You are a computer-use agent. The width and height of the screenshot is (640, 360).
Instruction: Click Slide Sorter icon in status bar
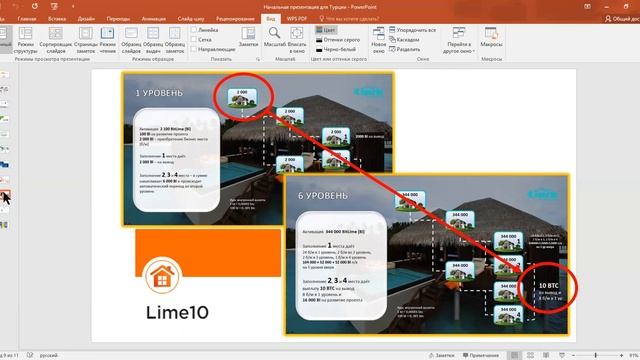530,356
